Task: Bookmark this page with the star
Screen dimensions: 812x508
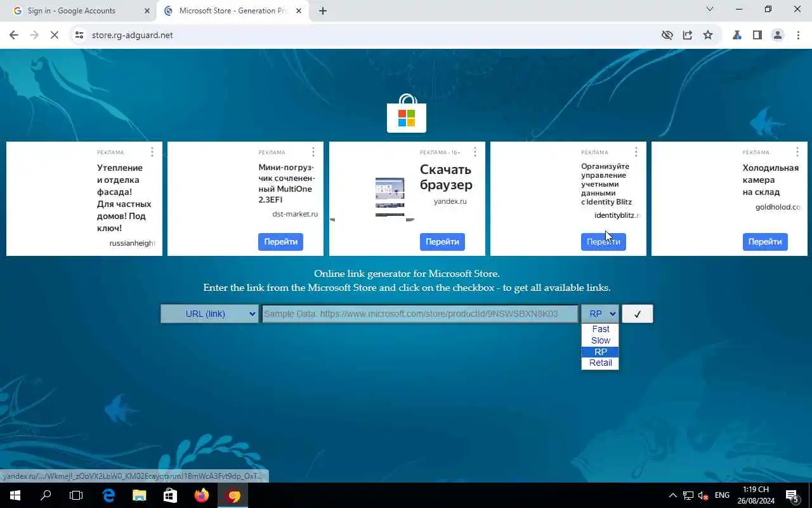Action: pyautogui.click(x=708, y=35)
